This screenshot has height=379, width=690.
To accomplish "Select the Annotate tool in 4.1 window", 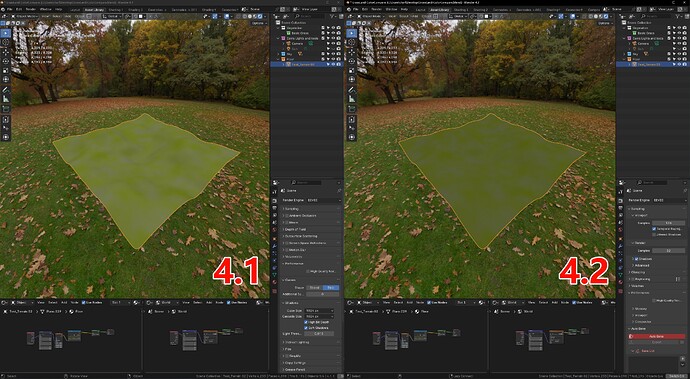I will pos(6,90).
